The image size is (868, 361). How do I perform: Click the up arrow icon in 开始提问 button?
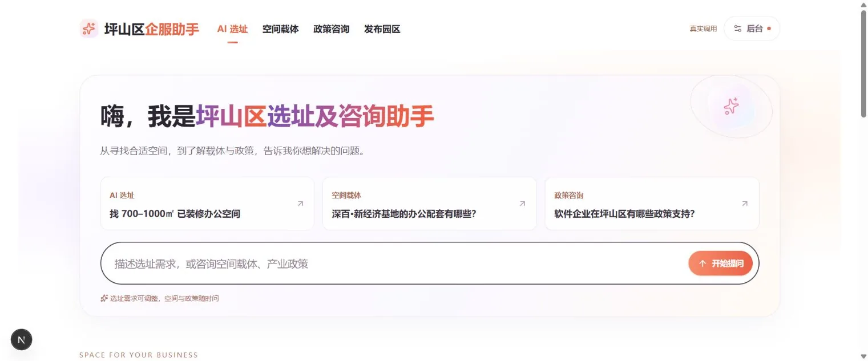[x=703, y=263]
